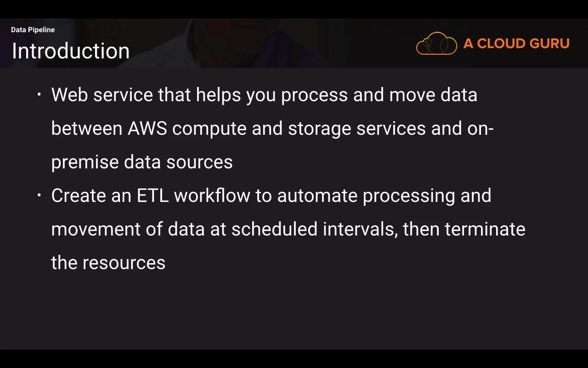Screen dimensions: 588x368
Task: Click 'the resources' text line
Action: coord(108,263)
